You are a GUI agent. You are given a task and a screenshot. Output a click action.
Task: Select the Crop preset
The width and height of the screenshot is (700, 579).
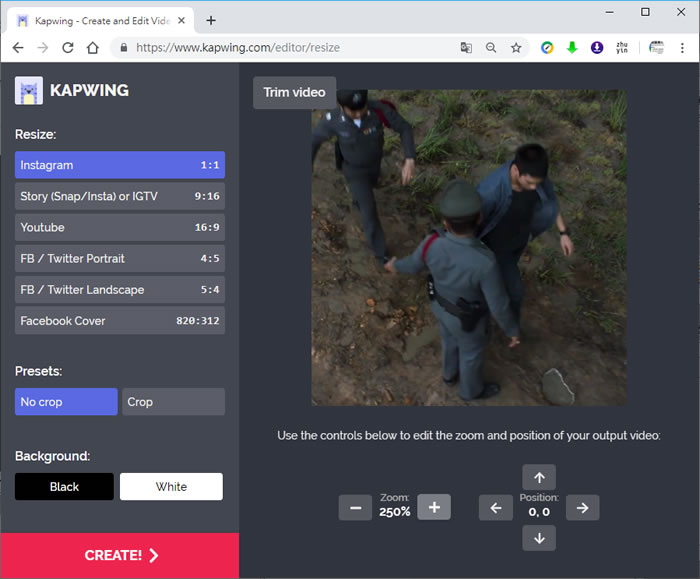point(173,402)
